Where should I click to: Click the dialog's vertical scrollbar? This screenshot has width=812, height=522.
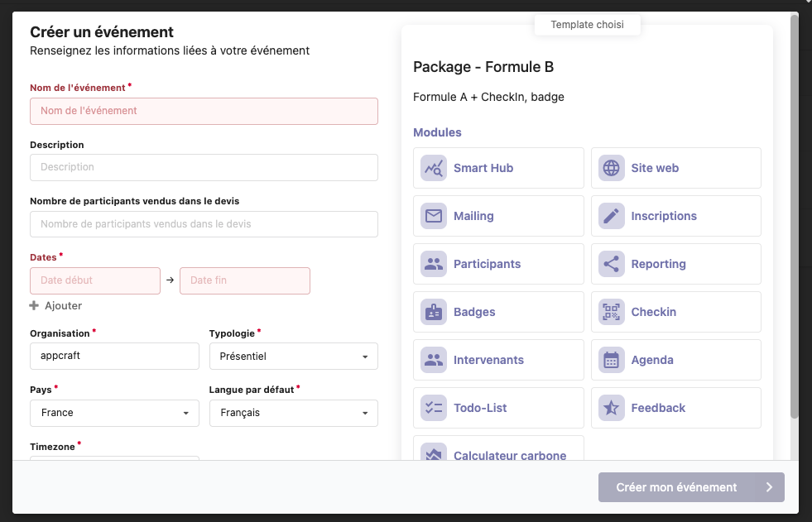pos(795,215)
